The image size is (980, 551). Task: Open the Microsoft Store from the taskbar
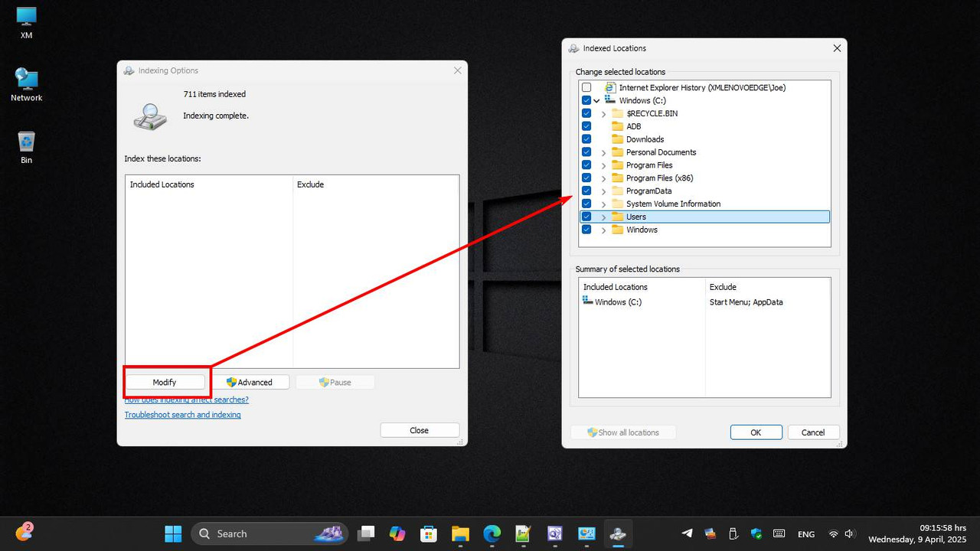pos(429,533)
